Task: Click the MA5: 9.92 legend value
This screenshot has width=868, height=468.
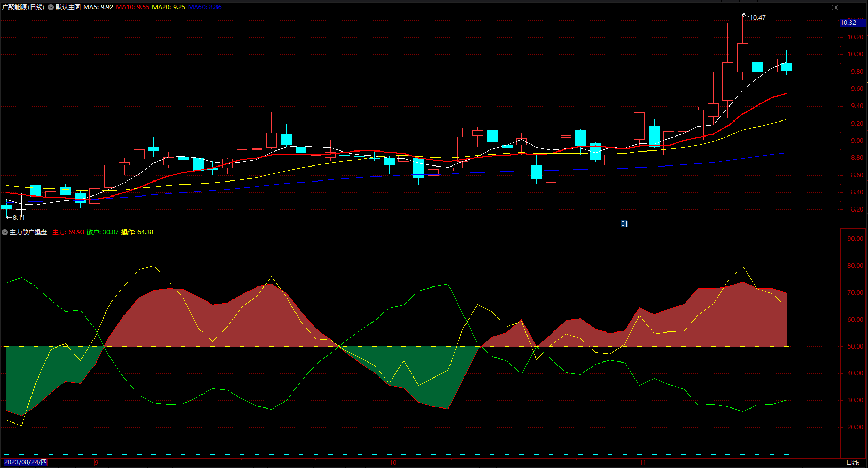Action: click(98, 7)
